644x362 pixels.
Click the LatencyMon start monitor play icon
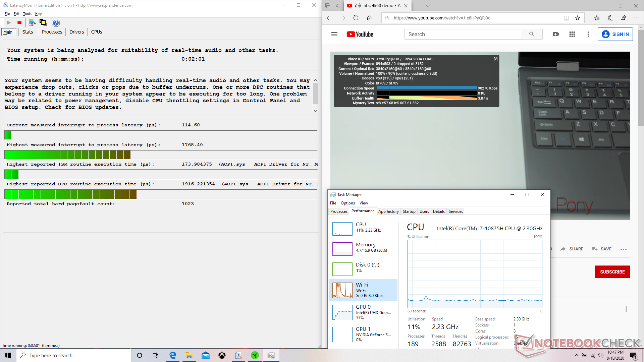[x=9, y=23]
